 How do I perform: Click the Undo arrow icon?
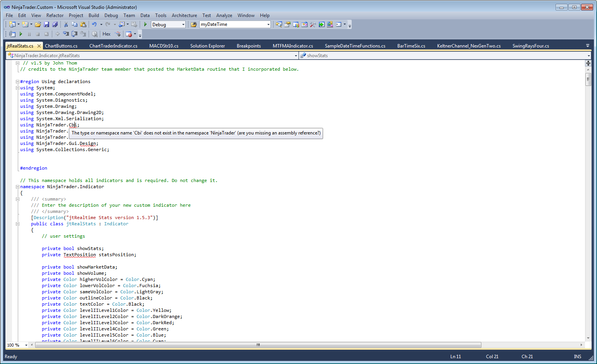(94, 24)
